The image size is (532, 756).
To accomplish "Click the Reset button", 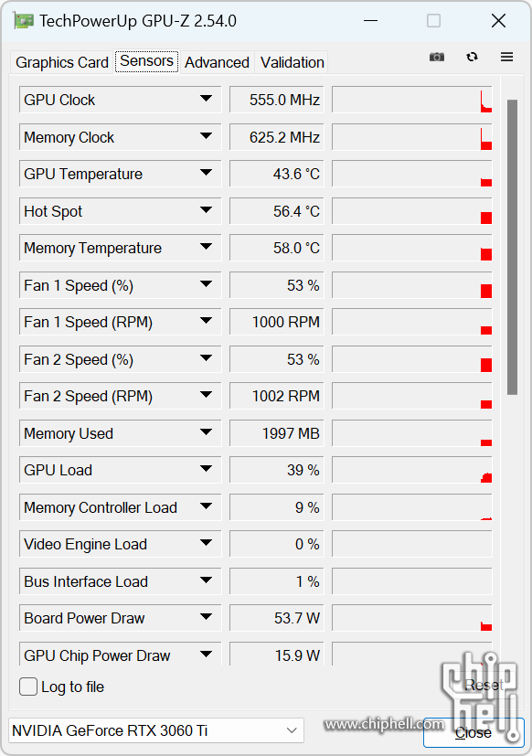I will [x=484, y=685].
